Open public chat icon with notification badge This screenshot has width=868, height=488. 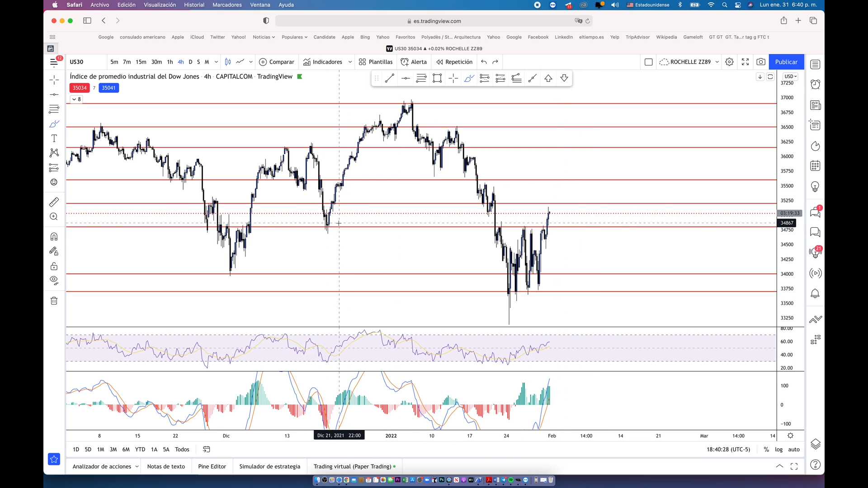point(816,212)
